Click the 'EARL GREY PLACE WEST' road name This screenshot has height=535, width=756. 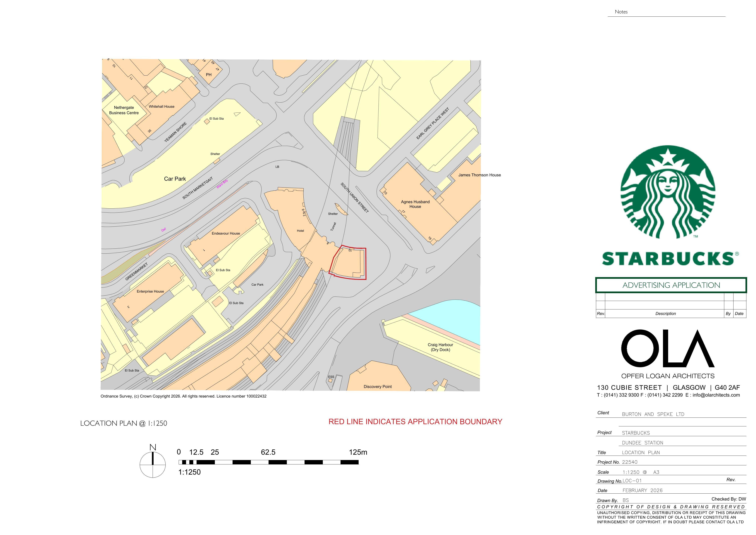433,123
